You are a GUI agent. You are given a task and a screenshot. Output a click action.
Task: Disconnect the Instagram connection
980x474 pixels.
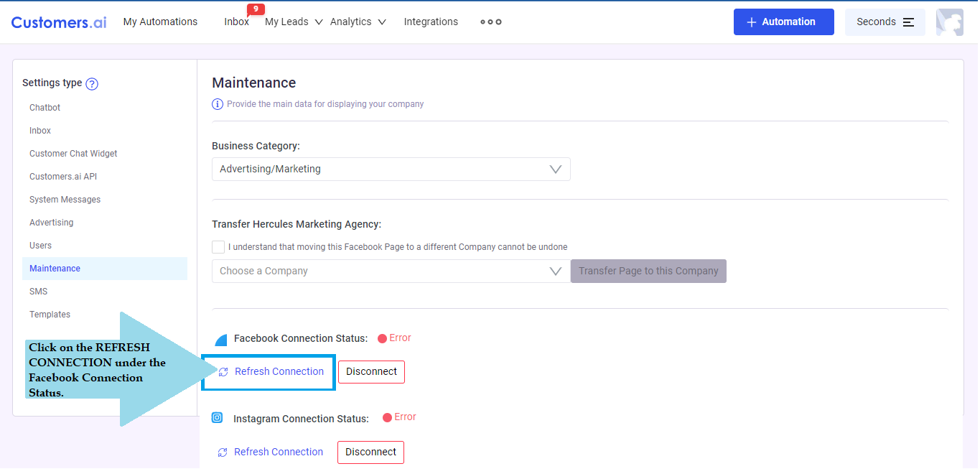(x=370, y=452)
